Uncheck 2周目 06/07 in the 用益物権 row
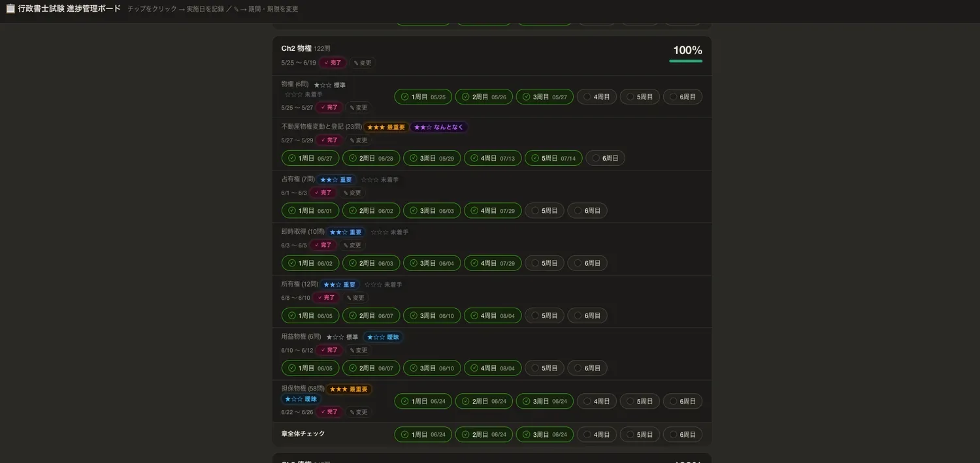 pos(371,368)
